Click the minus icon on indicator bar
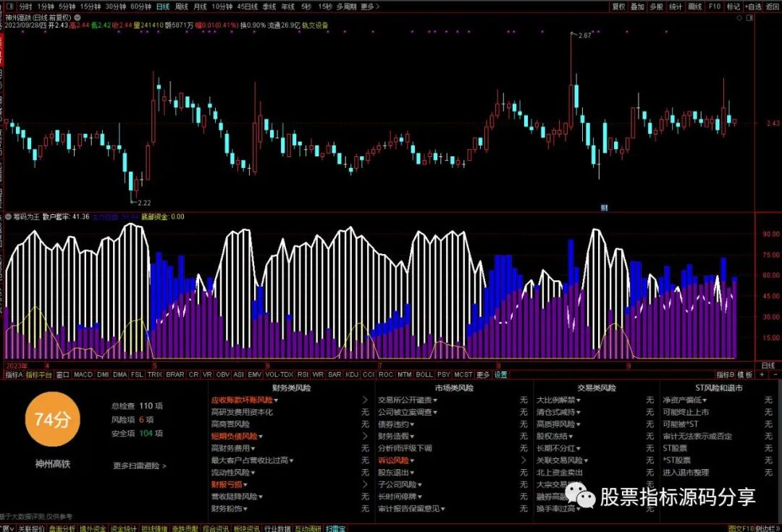The width and height of the screenshot is (782, 532). point(775,374)
